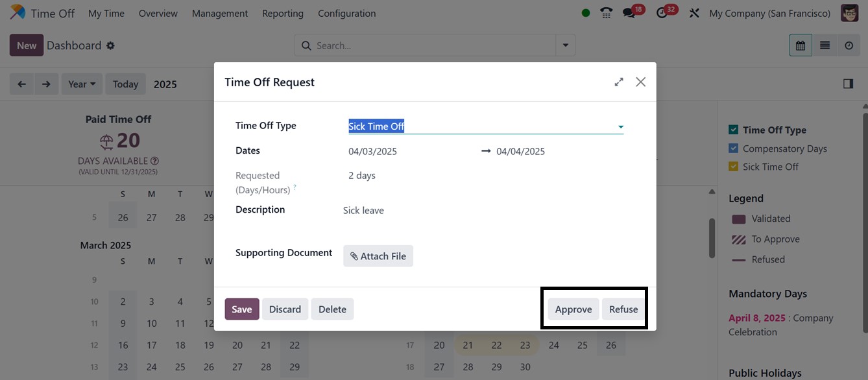868x380 pixels.
Task: Click the calendar view icon
Action: (x=801, y=45)
